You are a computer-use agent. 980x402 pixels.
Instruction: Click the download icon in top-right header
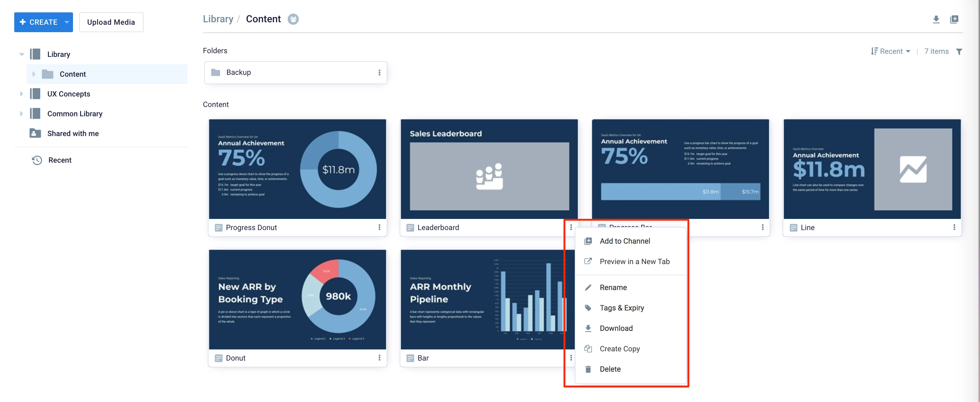[x=936, y=19]
